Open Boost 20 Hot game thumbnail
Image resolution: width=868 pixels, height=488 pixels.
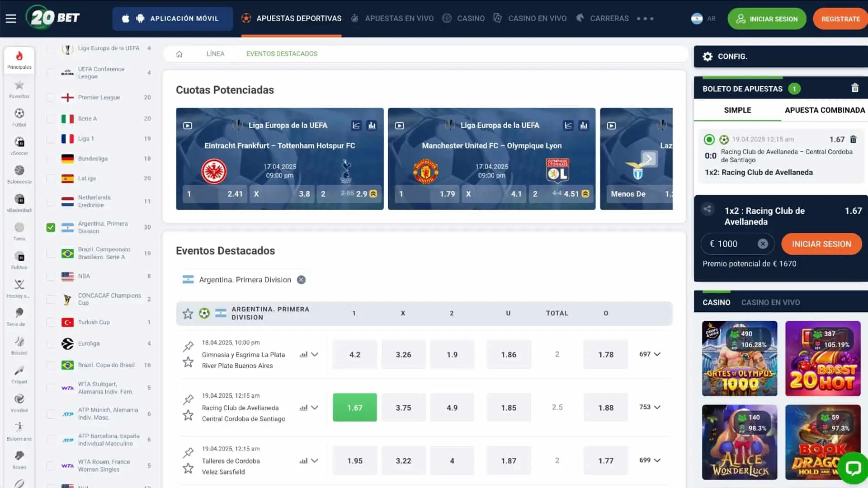823,358
